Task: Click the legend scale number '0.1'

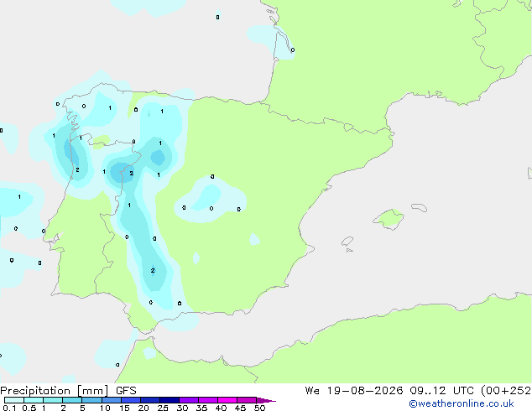Action: pos(9,408)
